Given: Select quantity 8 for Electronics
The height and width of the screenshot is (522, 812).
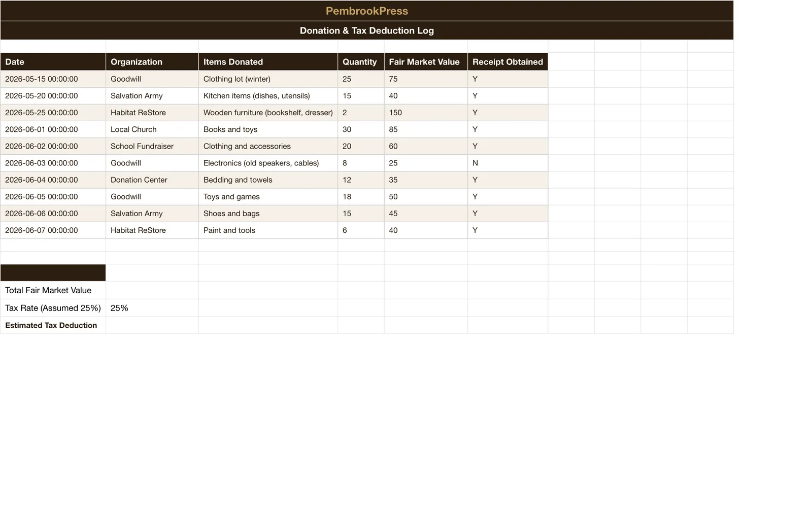Looking at the screenshot, I should click(x=361, y=163).
